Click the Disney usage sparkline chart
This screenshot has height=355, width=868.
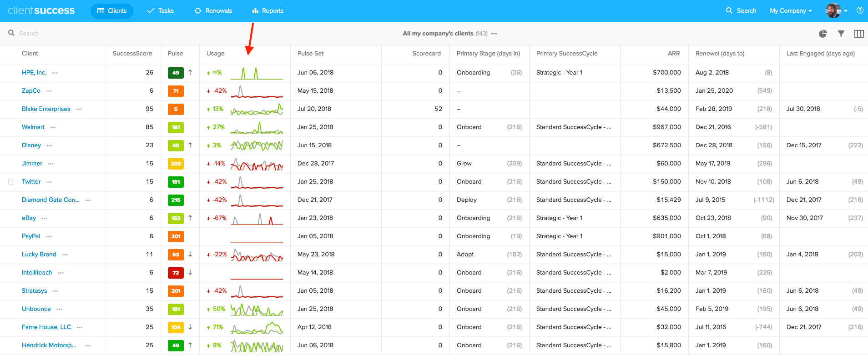point(257,145)
